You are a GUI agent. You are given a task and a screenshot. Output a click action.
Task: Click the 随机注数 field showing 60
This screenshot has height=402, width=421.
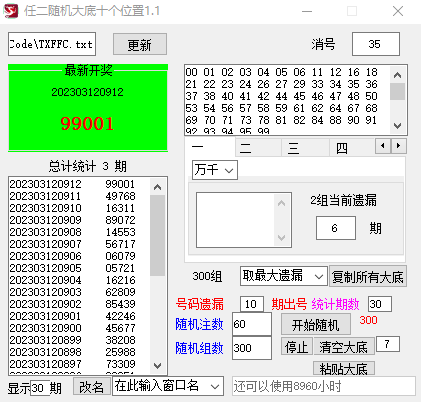click(252, 324)
